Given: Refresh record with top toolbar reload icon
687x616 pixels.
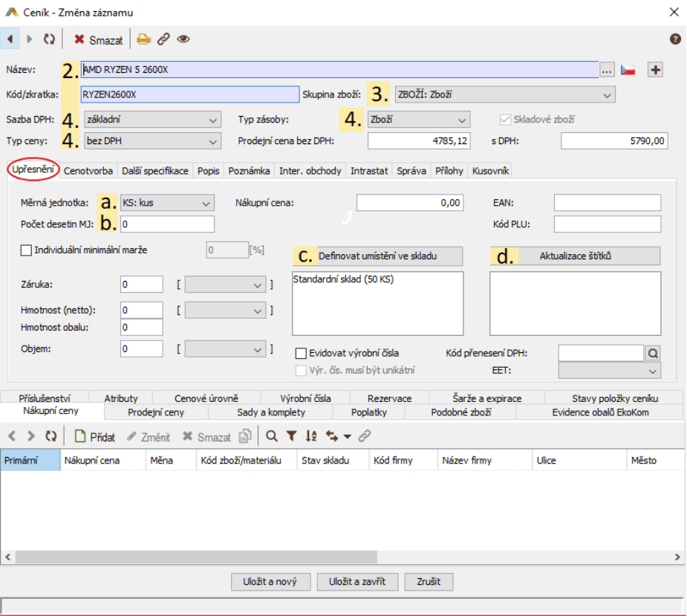Looking at the screenshot, I should [x=49, y=39].
